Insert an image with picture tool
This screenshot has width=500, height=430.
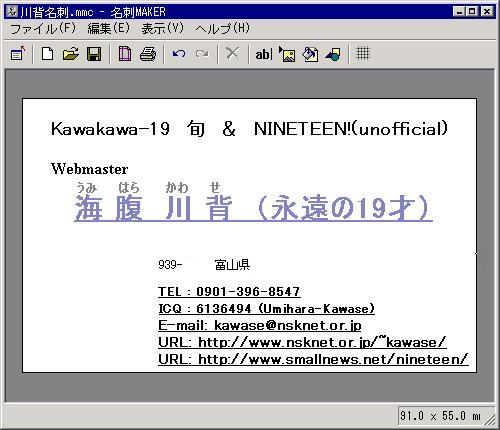(287, 53)
